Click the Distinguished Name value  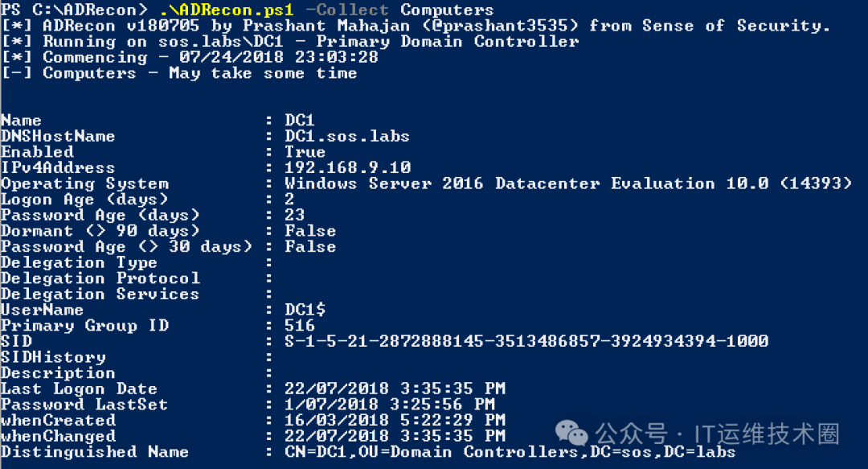pyautogui.click(x=510, y=452)
